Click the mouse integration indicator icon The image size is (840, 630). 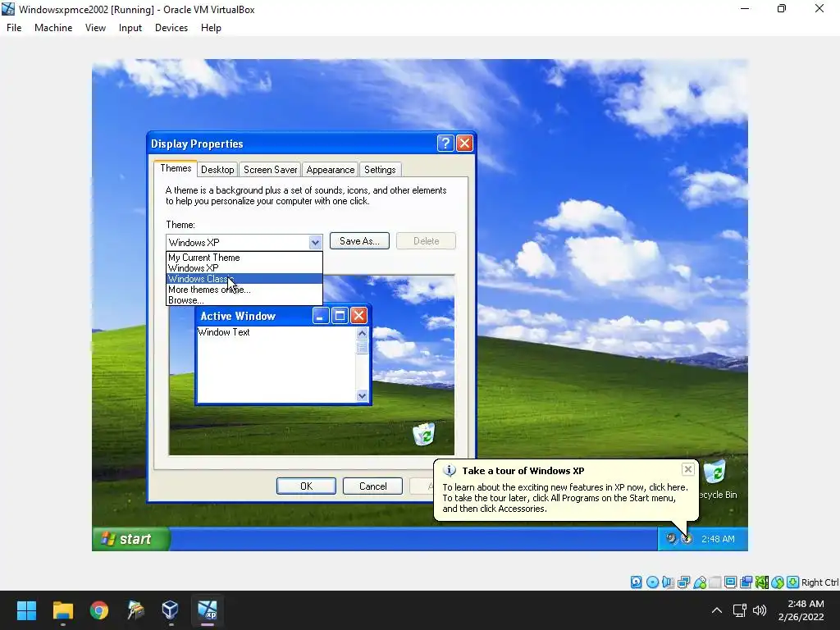[x=778, y=582]
